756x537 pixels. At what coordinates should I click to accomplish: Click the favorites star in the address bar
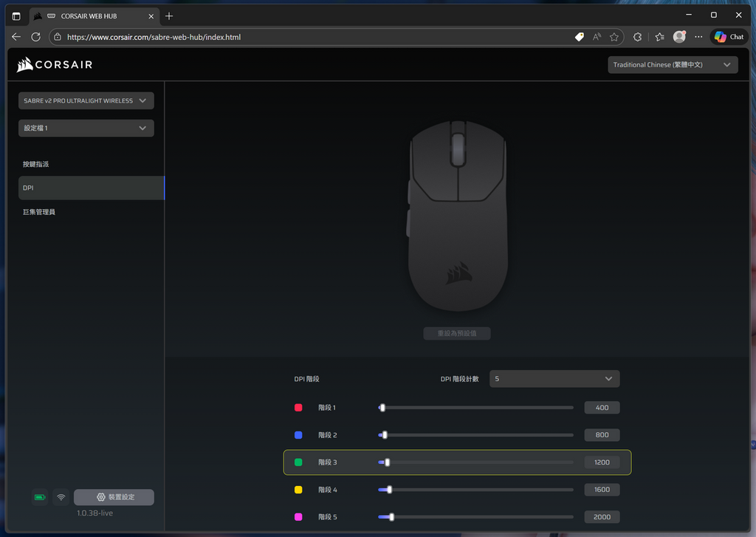point(614,36)
